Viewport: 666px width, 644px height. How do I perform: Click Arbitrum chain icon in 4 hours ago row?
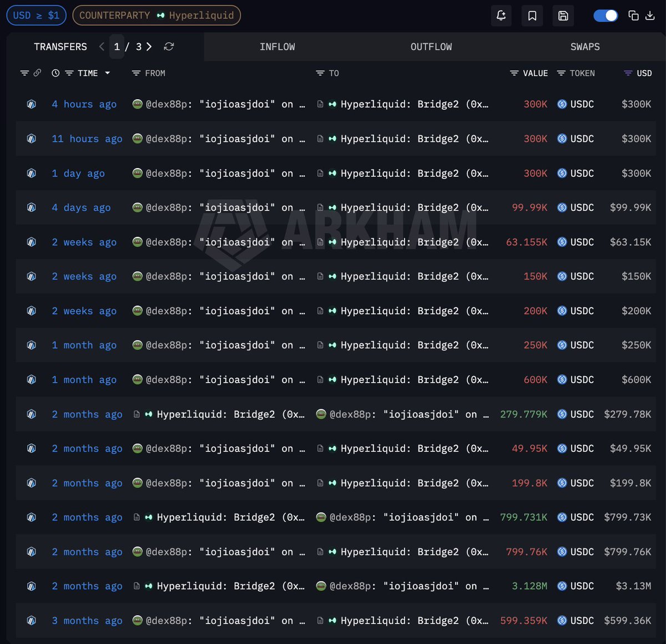[32, 104]
